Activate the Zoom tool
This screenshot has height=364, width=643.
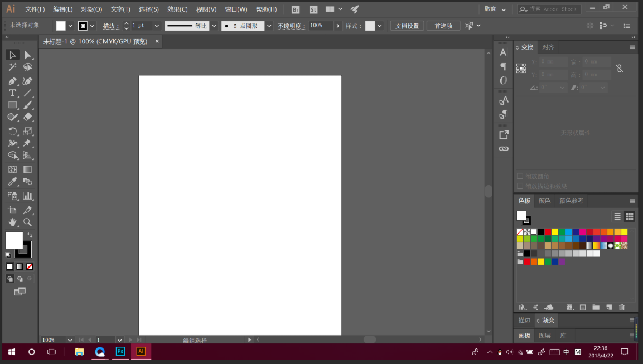click(27, 222)
